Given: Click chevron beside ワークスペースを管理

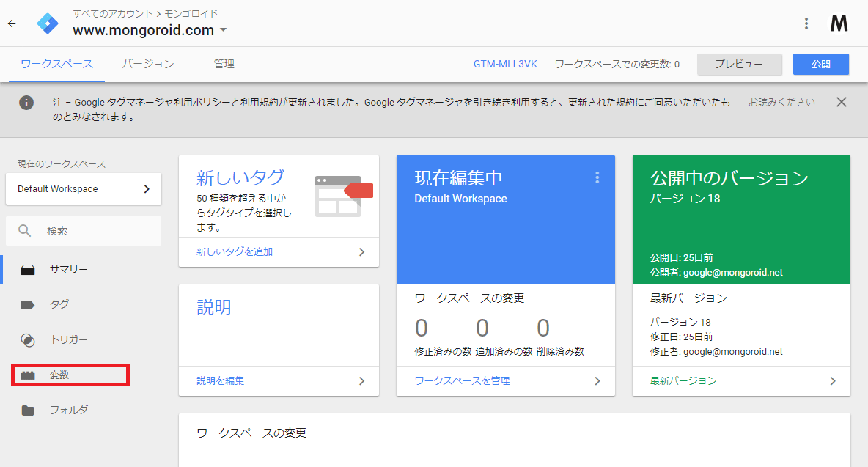Looking at the screenshot, I should [x=597, y=380].
